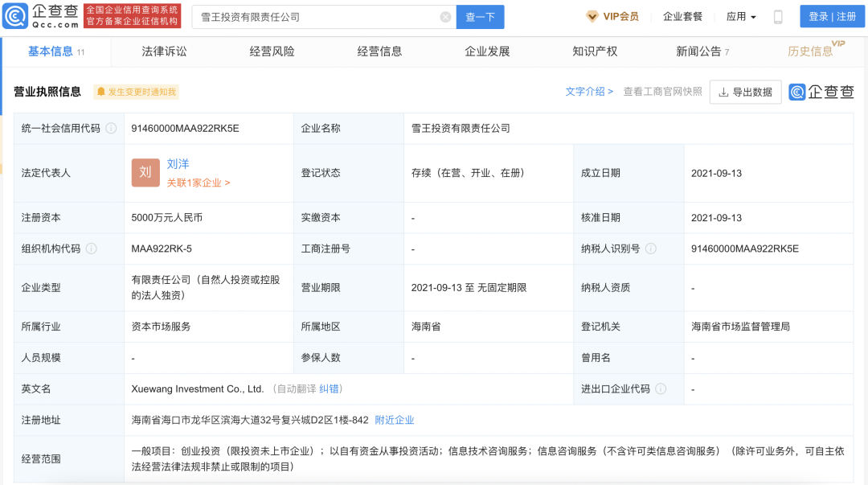Select taxpayer ID 91460000MAA922RK5E

(x=745, y=249)
